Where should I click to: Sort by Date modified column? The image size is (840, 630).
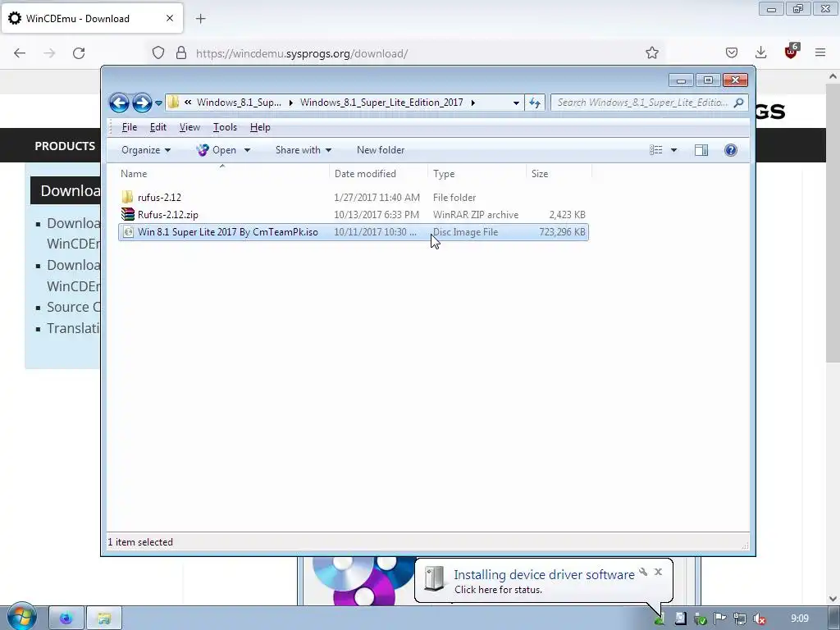coord(379,174)
